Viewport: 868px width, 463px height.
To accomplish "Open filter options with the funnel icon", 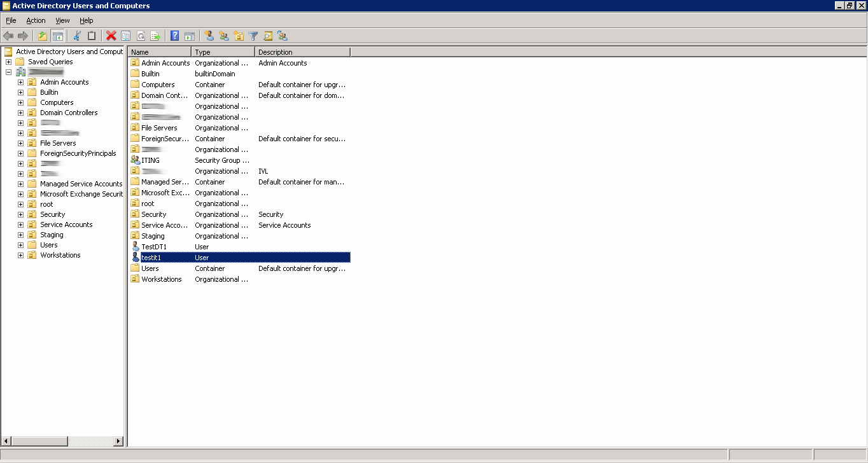I will click(252, 36).
